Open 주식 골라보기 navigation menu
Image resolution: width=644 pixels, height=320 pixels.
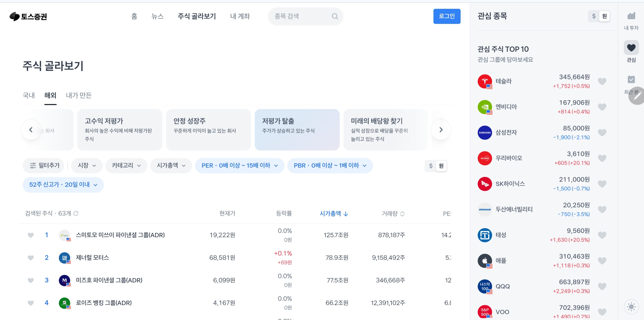tap(197, 16)
